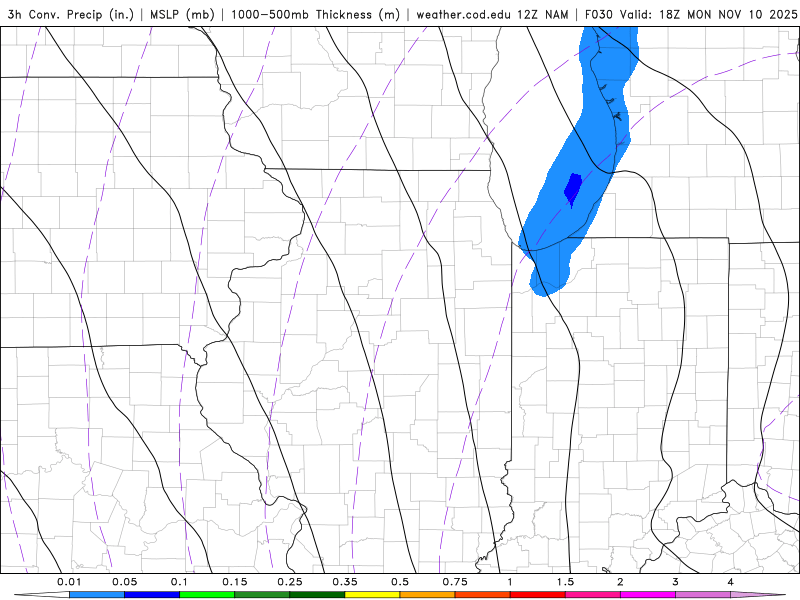Click the light blue 0.01–0.05 legend swatch

pos(97,595)
